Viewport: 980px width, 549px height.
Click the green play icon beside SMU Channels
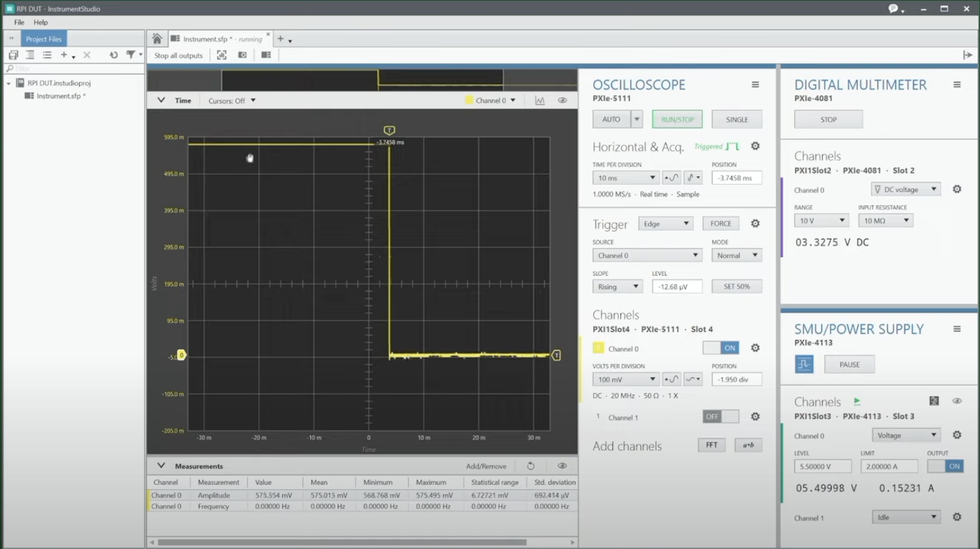pos(857,401)
